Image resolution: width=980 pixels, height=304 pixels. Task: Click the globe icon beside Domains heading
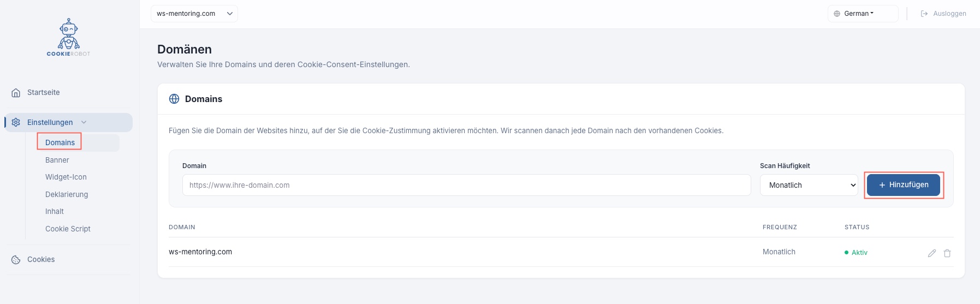174,99
